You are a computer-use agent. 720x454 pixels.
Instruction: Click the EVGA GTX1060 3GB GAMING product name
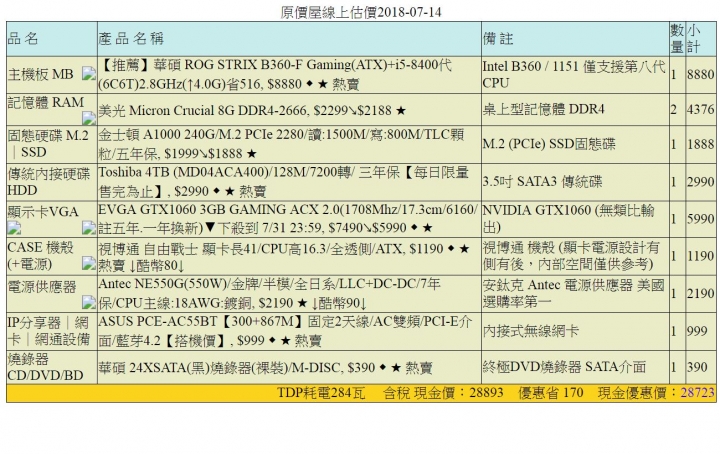[288, 219]
